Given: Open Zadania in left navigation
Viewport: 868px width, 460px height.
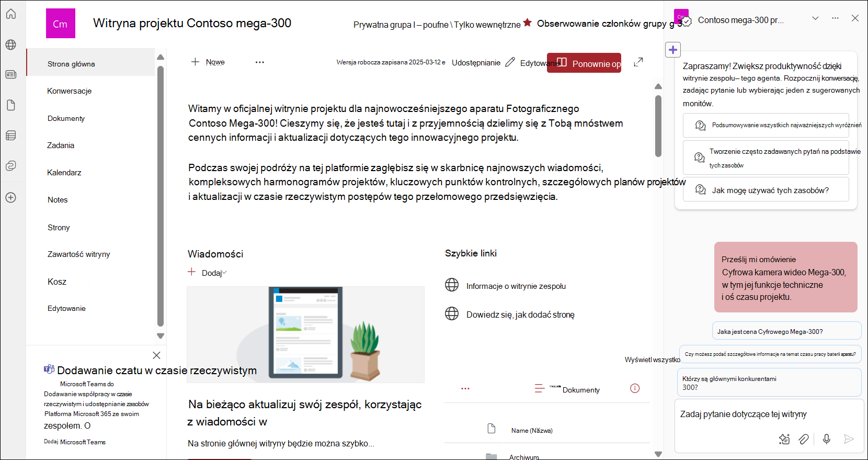Looking at the screenshot, I should tap(61, 145).
